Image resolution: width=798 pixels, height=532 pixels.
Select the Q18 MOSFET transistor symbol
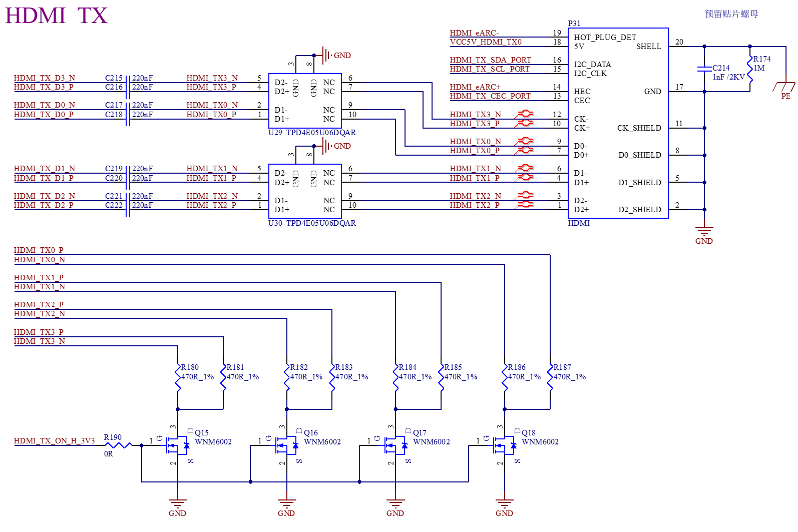[505, 445]
